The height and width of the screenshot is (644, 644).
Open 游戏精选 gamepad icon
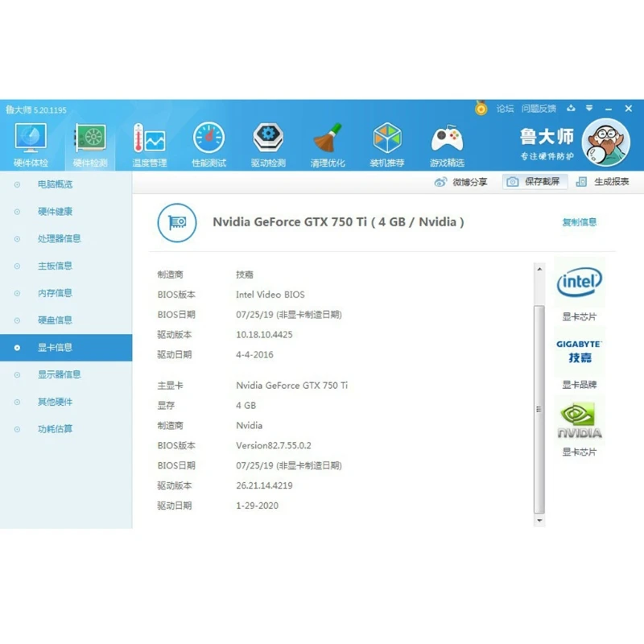(x=447, y=145)
